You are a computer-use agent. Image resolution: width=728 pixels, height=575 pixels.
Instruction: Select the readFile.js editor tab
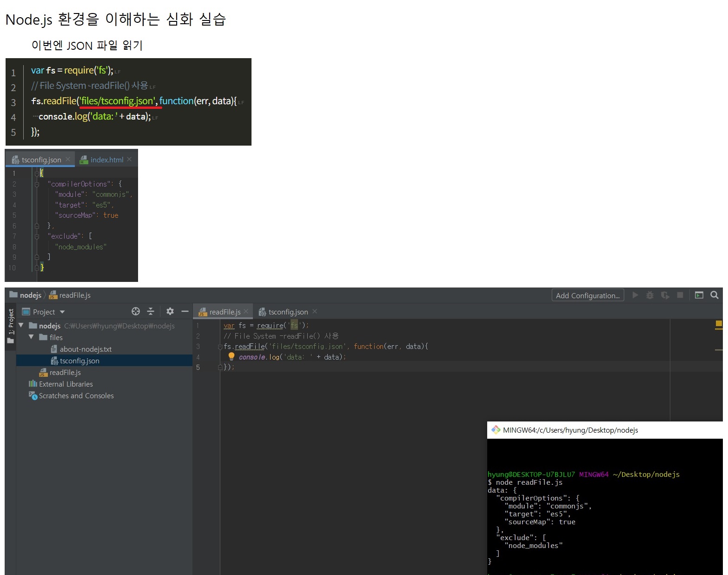tap(225, 312)
